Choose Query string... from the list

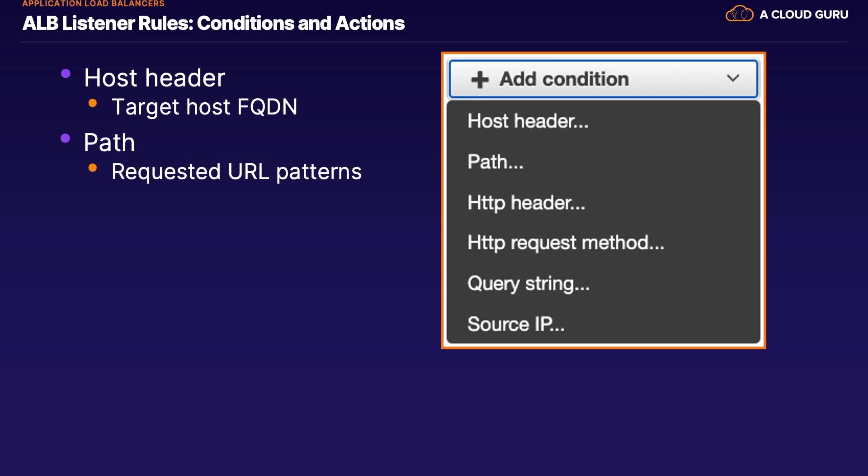coord(528,284)
